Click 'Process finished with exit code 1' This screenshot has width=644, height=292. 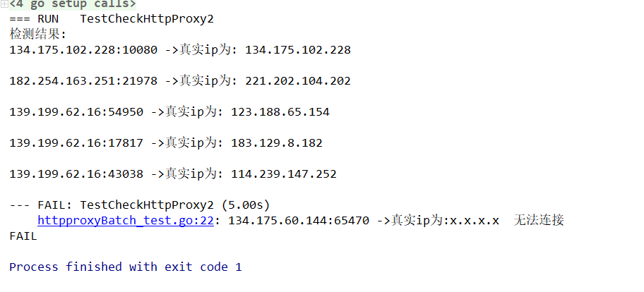pos(126,267)
